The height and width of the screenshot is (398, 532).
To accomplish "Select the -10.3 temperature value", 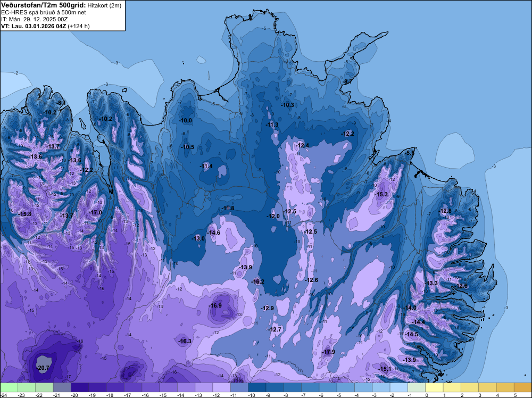I will tap(288, 105).
